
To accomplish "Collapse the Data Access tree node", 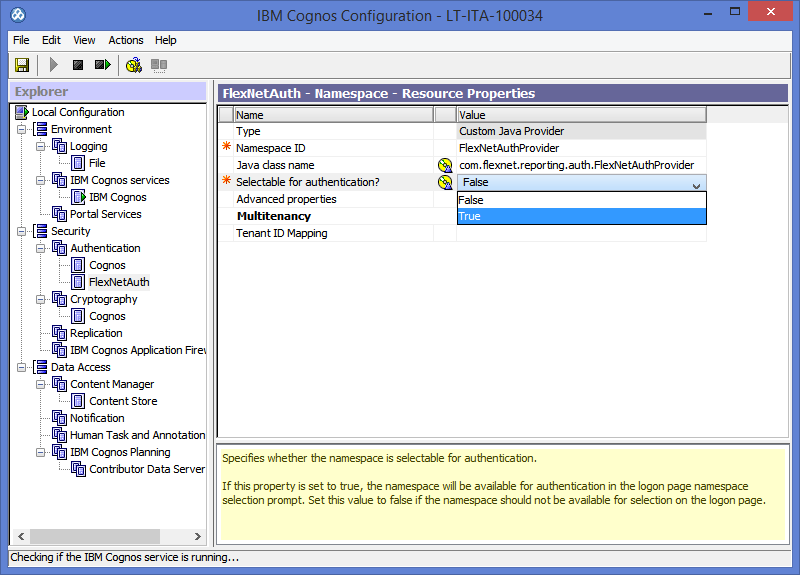I will tap(21, 367).
